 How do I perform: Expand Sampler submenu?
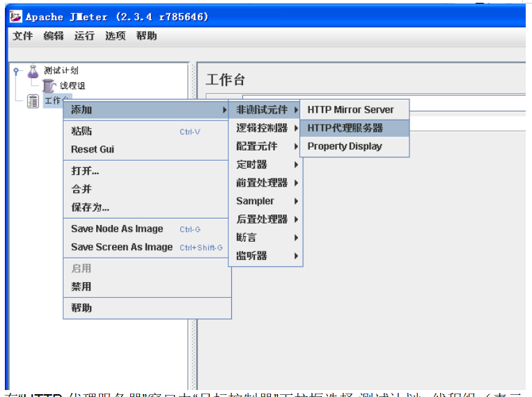(266, 201)
